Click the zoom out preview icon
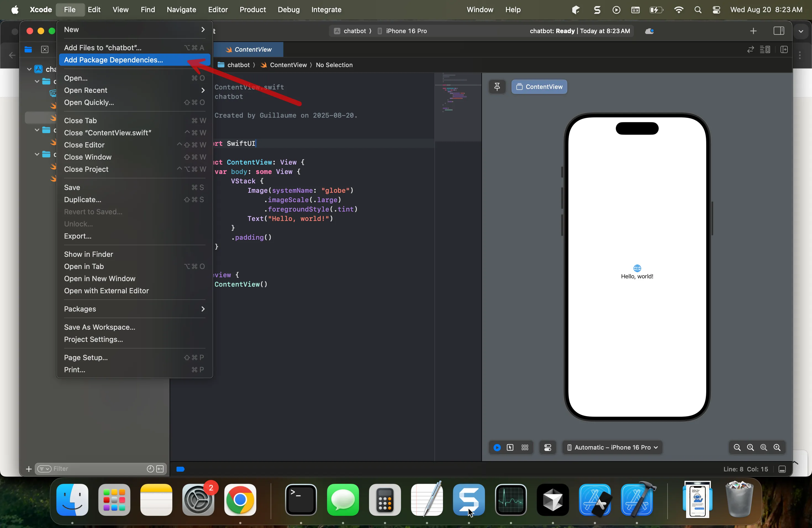 [737, 448]
